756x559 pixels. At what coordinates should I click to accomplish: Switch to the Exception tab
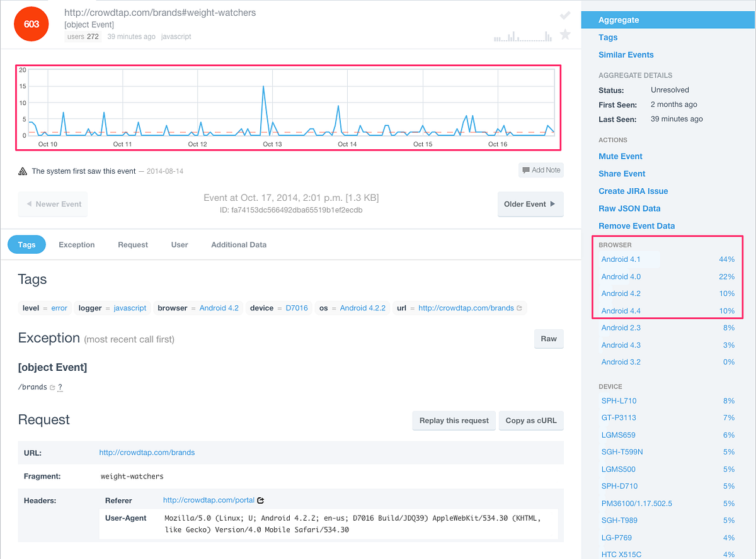(x=77, y=244)
